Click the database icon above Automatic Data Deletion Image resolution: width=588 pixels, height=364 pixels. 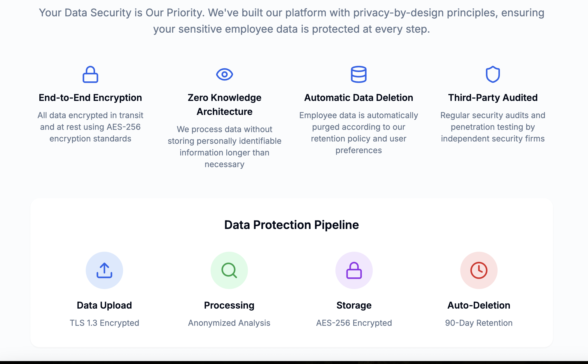[x=359, y=74]
